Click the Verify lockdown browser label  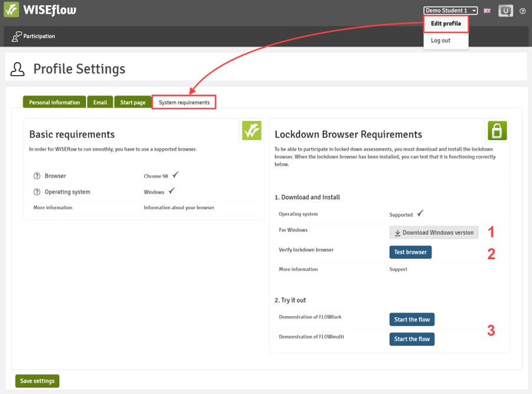point(306,249)
